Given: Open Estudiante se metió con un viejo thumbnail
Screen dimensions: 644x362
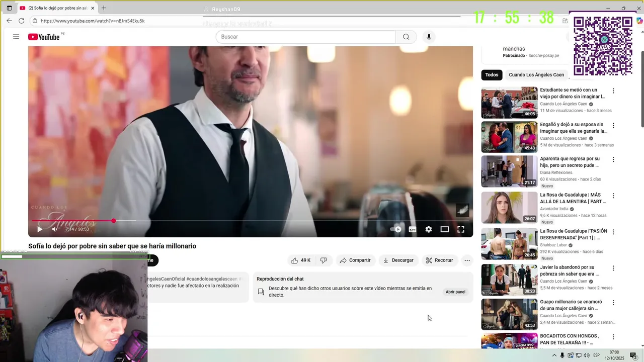Looking at the screenshot, I should [509, 103].
